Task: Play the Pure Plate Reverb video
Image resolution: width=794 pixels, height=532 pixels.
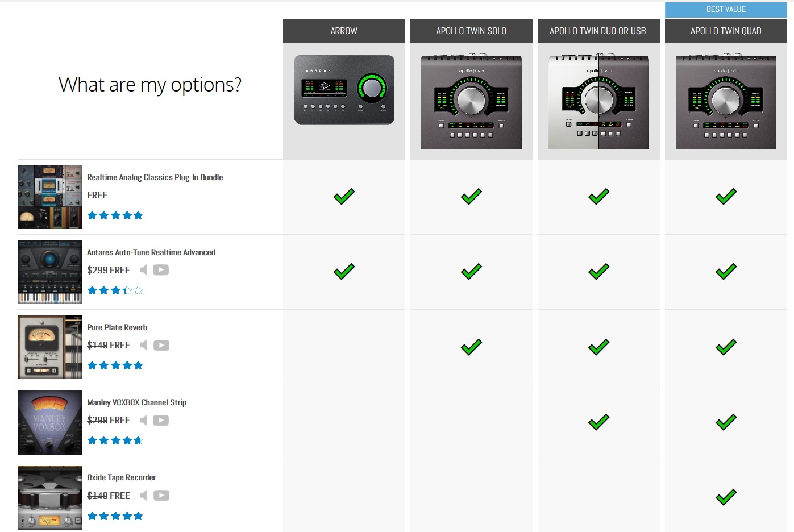Action: point(161,345)
